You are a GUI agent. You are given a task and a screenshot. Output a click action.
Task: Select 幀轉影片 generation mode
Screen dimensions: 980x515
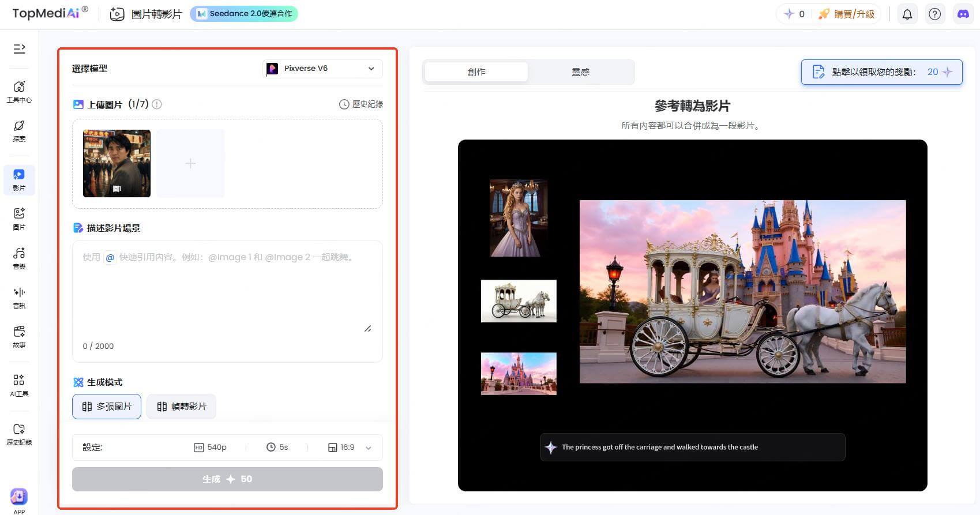point(181,407)
